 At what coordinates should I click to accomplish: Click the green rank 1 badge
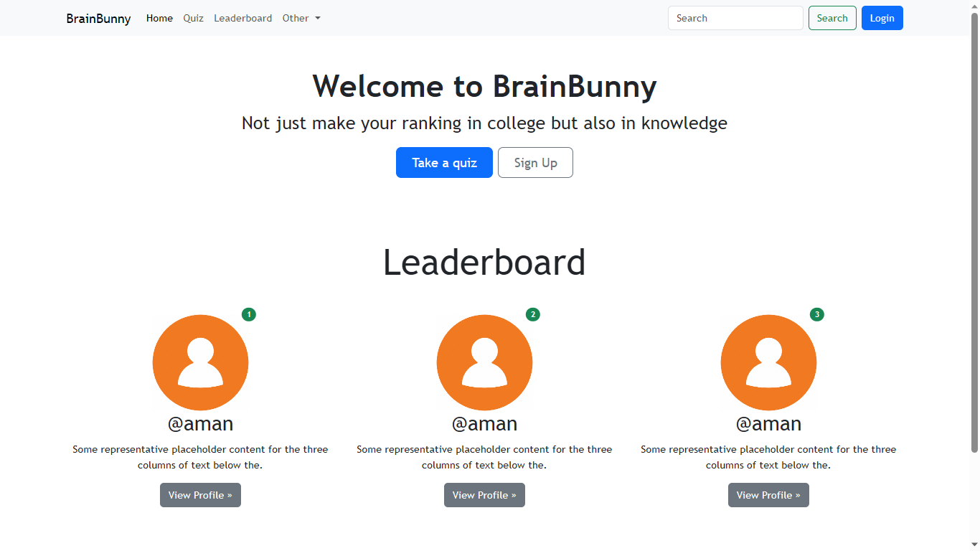click(249, 314)
